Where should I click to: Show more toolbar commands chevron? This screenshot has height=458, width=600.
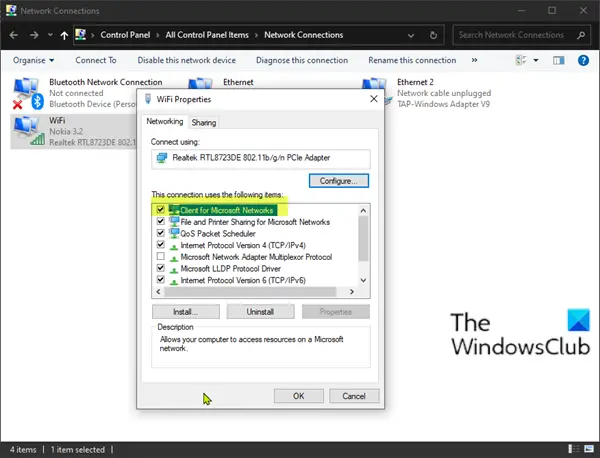(474, 60)
